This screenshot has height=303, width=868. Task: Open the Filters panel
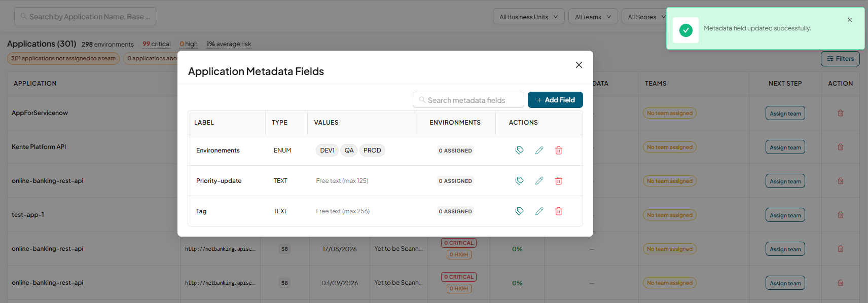[840, 59]
